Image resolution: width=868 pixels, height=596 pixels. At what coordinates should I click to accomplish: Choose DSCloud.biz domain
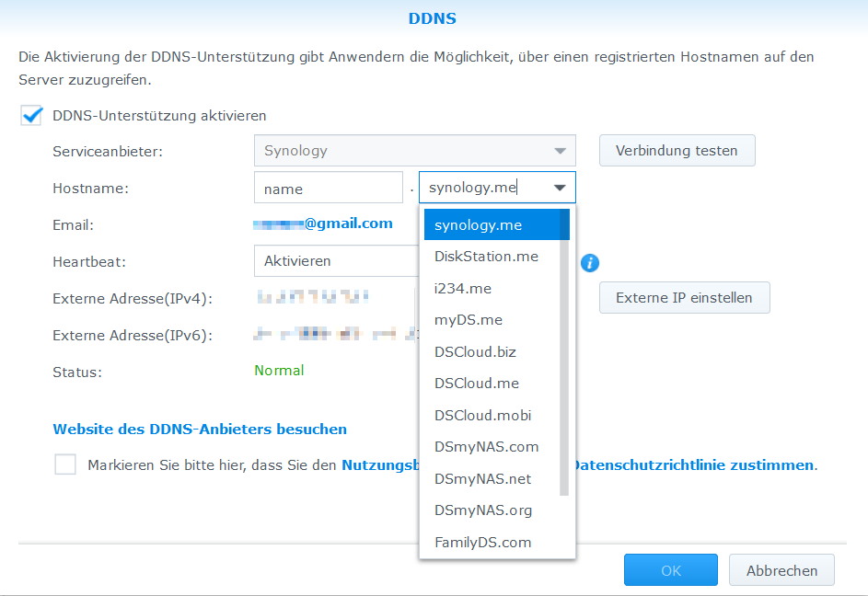pos(492,352)
